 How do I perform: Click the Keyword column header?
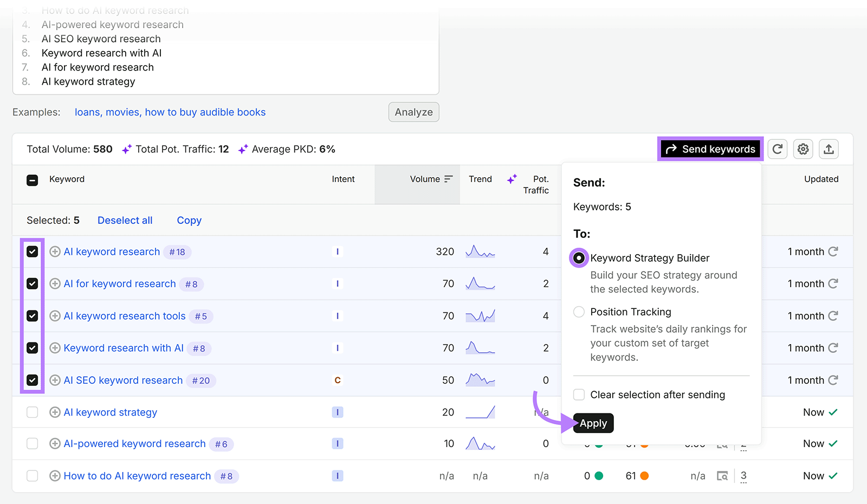[x=67, y=179]
